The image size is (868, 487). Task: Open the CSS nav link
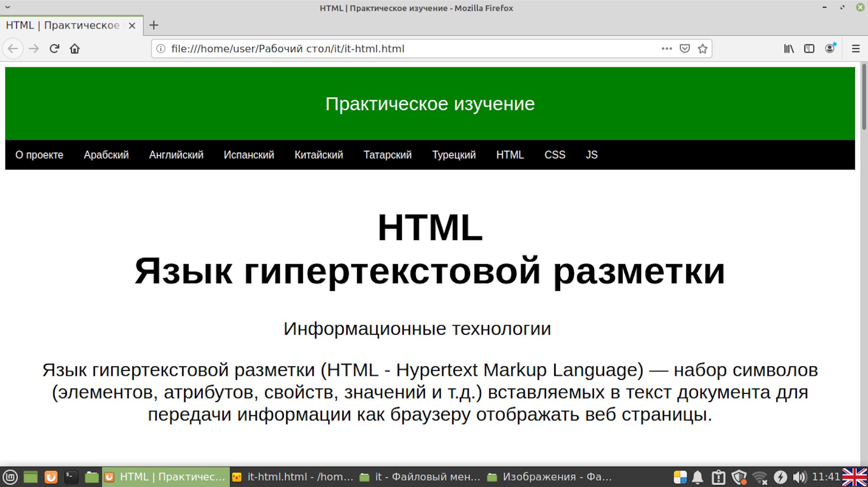pyautogui.click(x=555, y=155)
